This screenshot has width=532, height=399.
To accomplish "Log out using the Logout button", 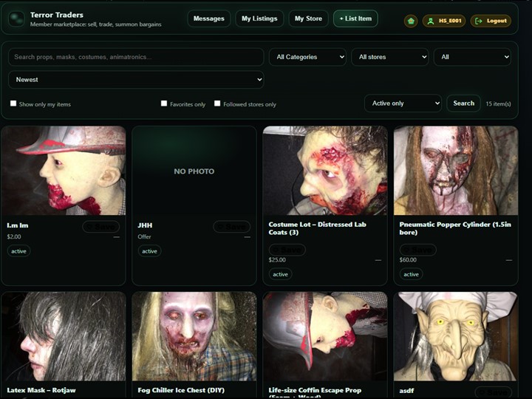I will tap(491, 21).
